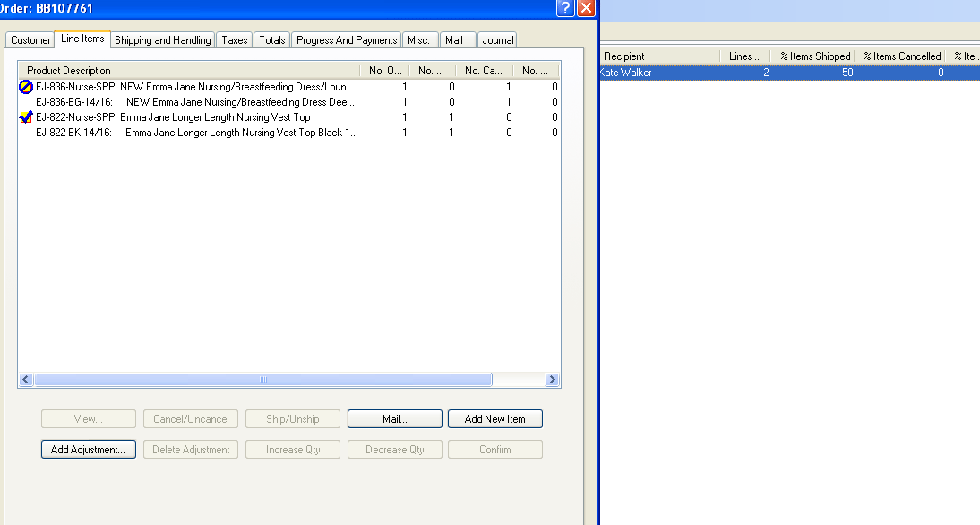Switch to the Customer tab
This screenshot has height=525, width=980.
click(30, 40)
